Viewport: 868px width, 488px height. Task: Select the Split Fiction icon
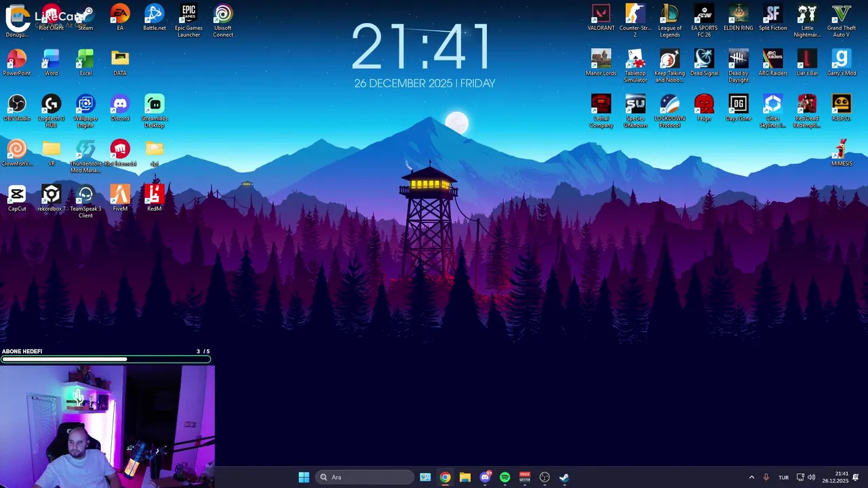tap(772, 18)
